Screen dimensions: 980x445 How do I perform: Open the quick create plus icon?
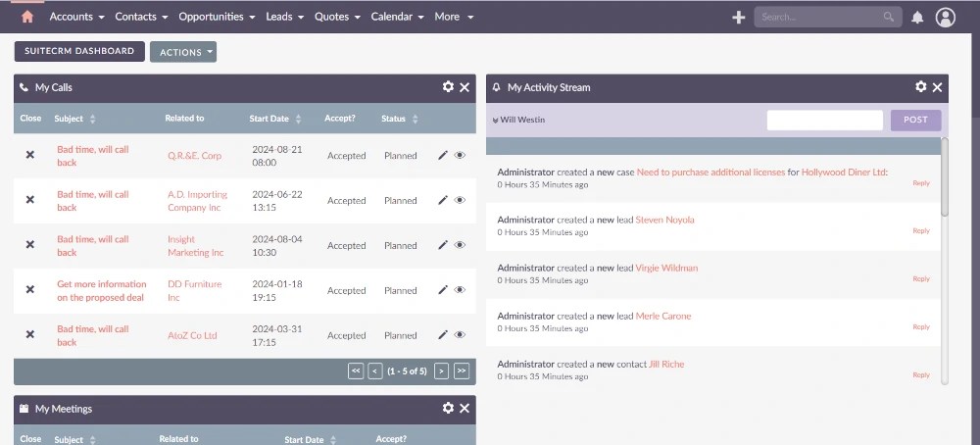tap(739, 18)
